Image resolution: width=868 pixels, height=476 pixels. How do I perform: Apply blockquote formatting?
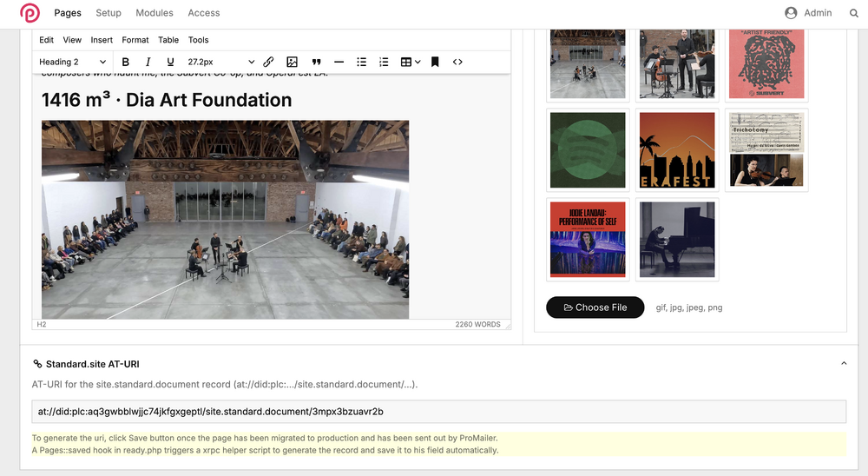coord(316,62)
